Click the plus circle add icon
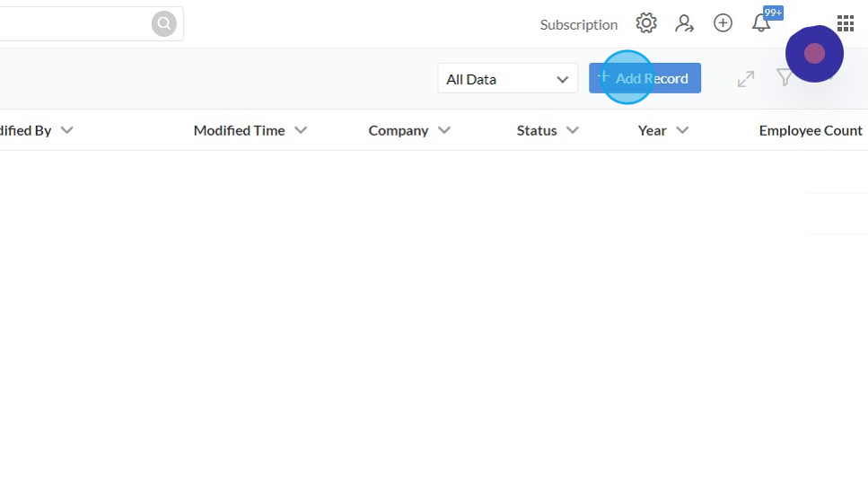 723,23
